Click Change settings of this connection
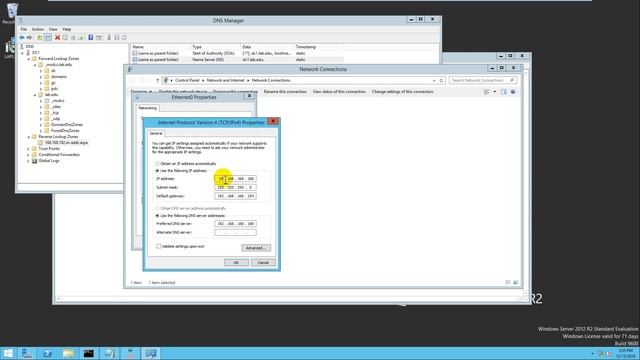Image resolution: width=640 pixels, height=360 pixels. 402,92
